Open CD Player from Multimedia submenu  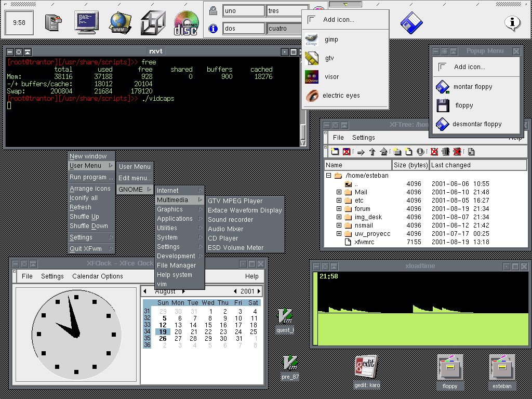tap(245, 238)
